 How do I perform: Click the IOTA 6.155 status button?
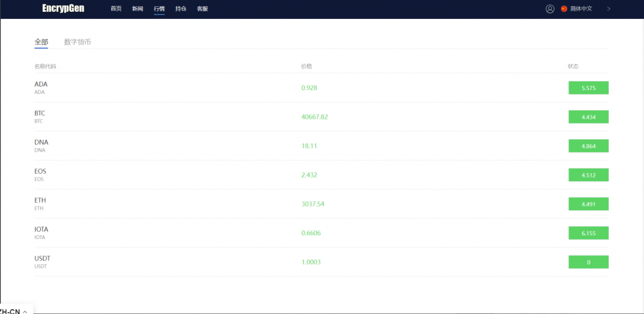click(x=588, y=233)
